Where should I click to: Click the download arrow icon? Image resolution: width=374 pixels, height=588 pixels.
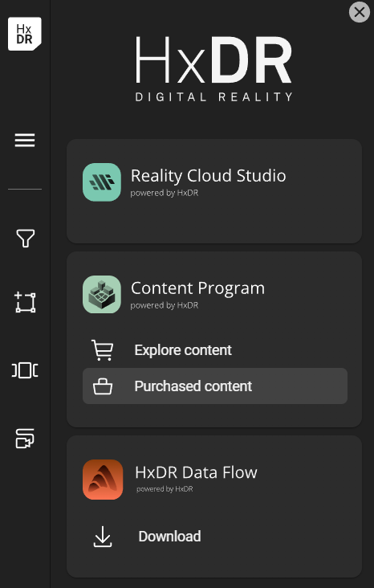point(103,537)
